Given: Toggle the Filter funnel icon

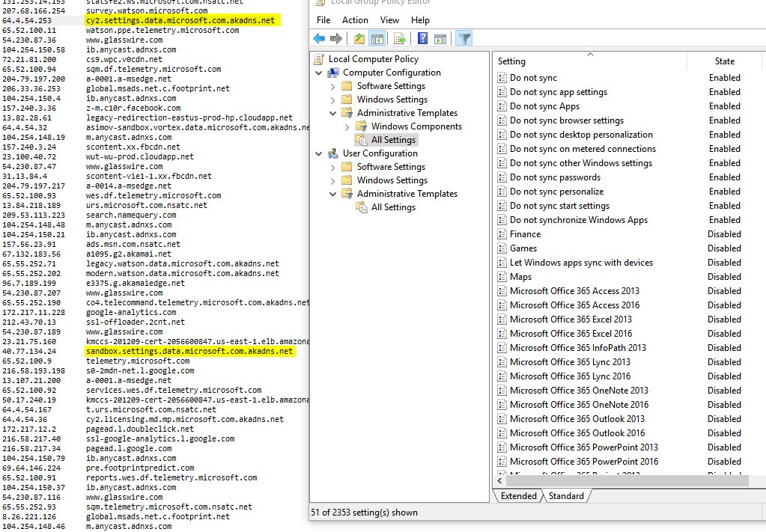Looking at the screenshot, I should (x=463, y=38).
